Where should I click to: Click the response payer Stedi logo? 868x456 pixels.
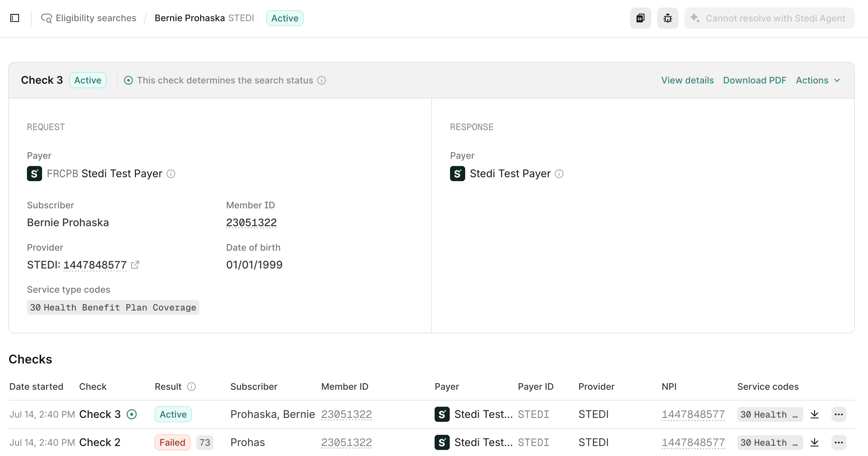click(457, 174)
